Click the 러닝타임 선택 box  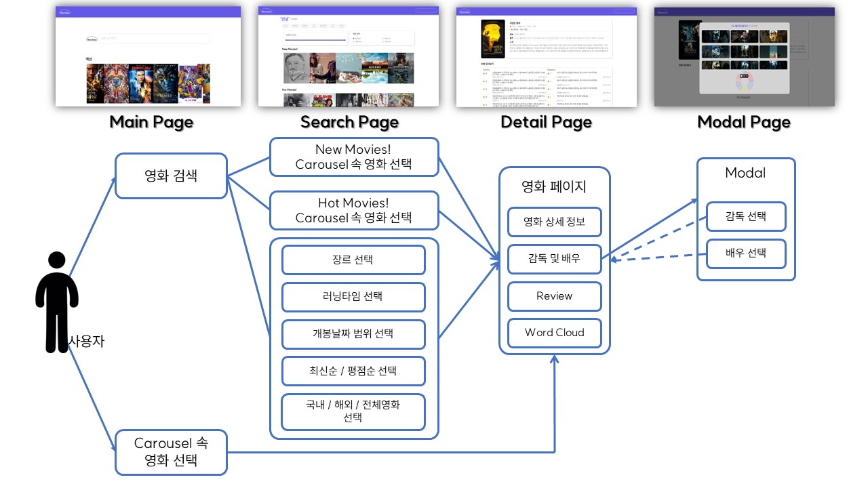tap(353, 297)
